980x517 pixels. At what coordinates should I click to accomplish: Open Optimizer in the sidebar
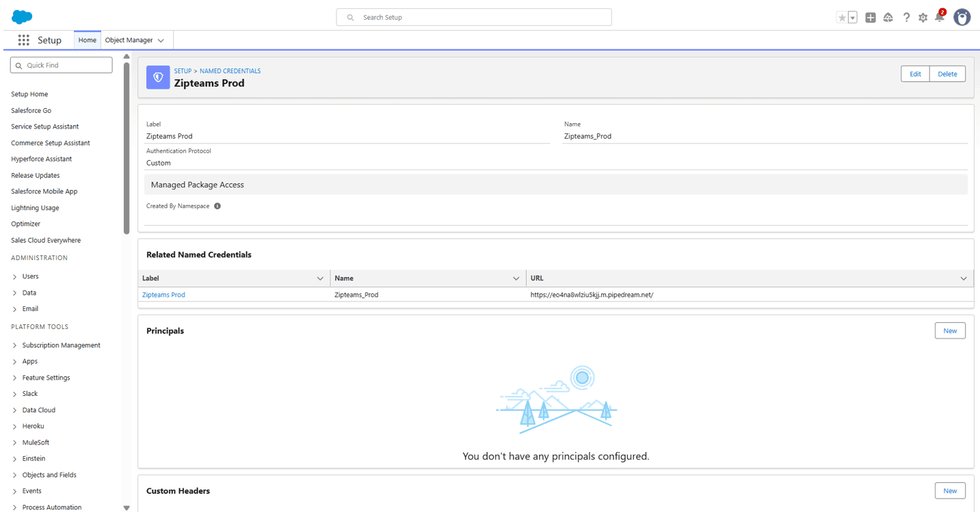[x=26, y=224]
